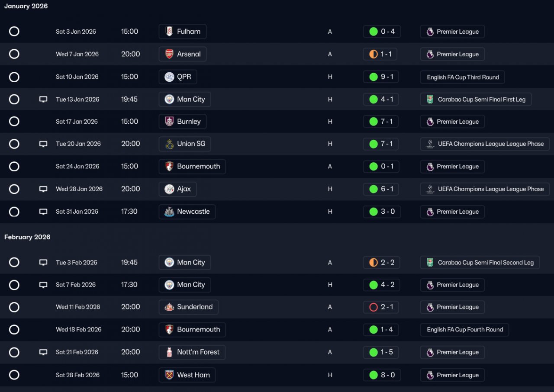Viewport: 554px width, 392px height.
Task: Open the Carabao Cup Semi Final First Leg competition
Action: tap(476, 100)
